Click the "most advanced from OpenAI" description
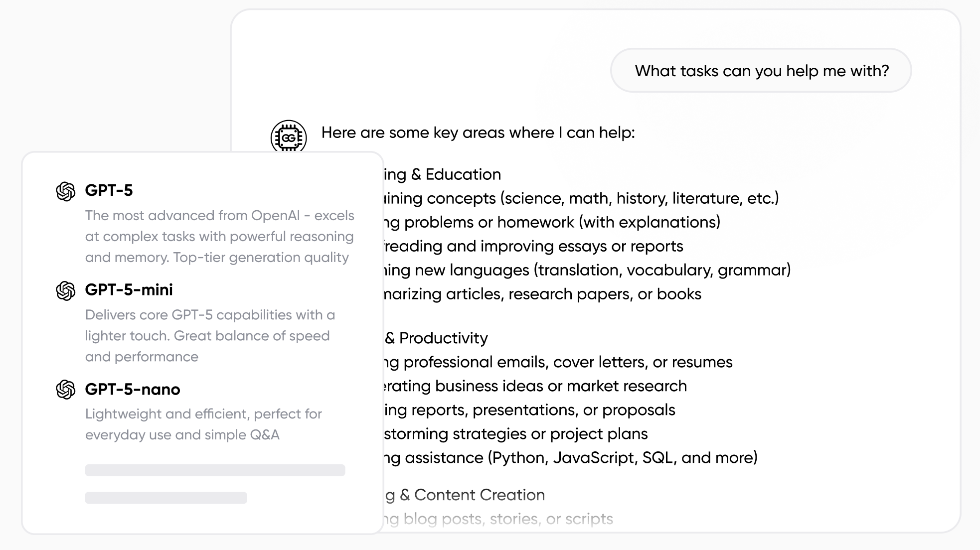This screenshot has width=980, height=550. click(x=219, y=236)
